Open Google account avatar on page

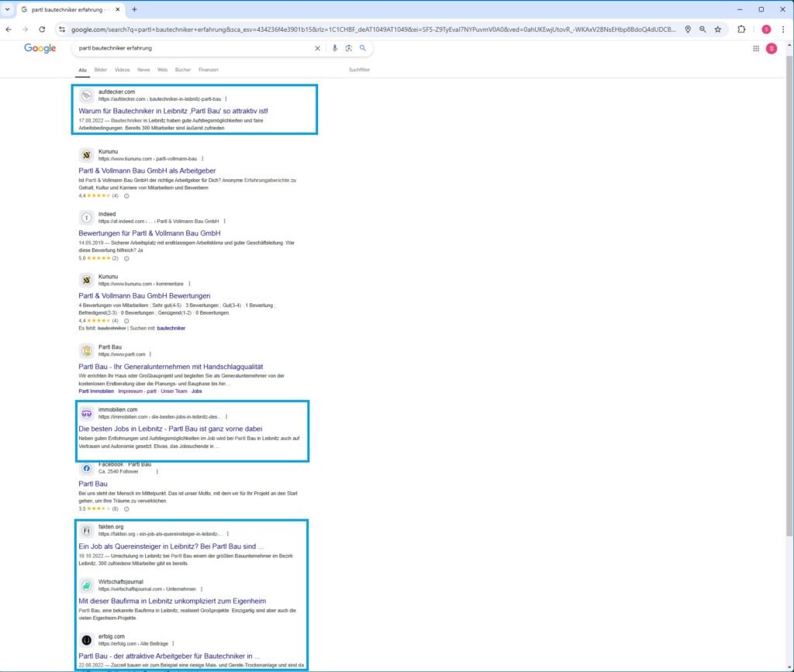[x=772, y=49]
